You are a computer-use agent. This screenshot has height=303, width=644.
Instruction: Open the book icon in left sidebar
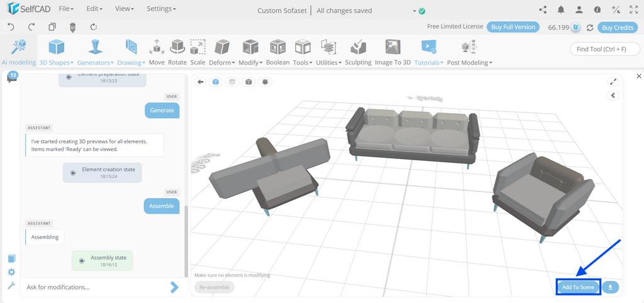[12, 258]
